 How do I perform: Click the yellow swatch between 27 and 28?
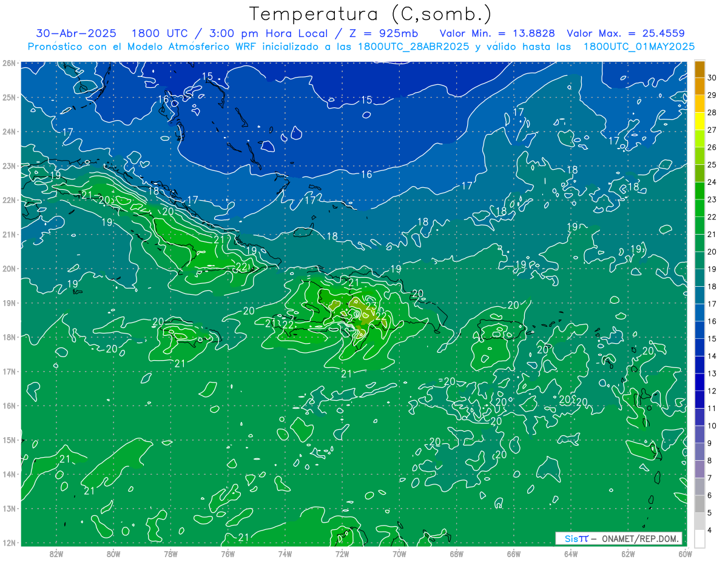tap(699, 121)
